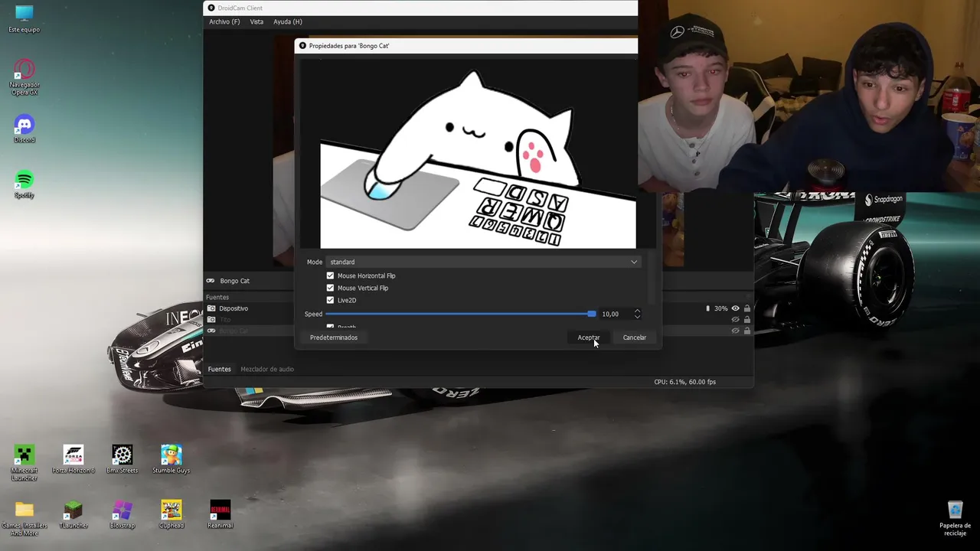Click the Bongo Cat label above Fuentes
The height and width of the screenshot is (551, 980).
click(235, 281)
